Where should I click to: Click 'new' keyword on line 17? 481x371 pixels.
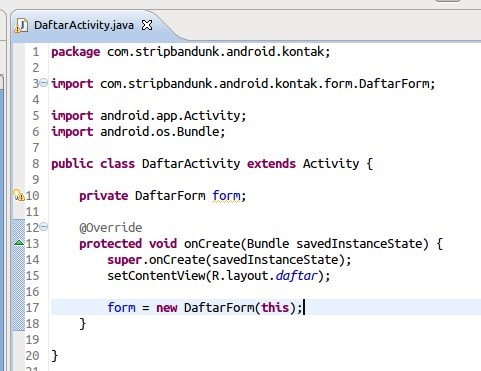[x=167, y=308]
